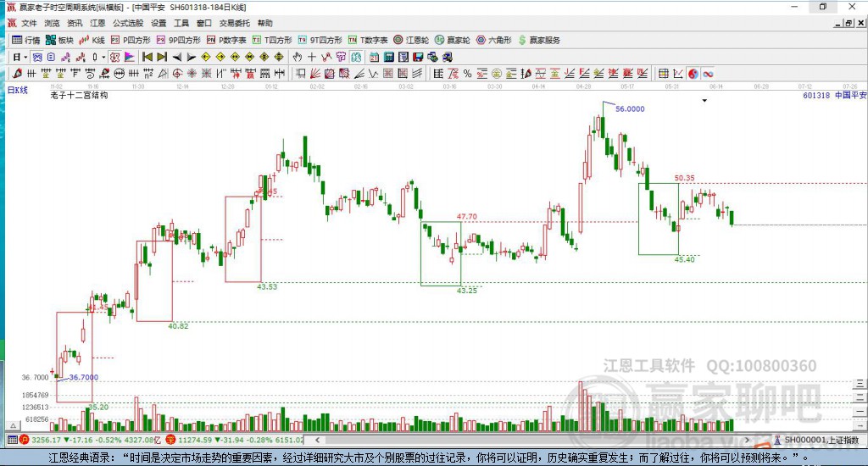Open the 文件 menu
Viewport: 868px width, 466px height.
pos(29,23)
